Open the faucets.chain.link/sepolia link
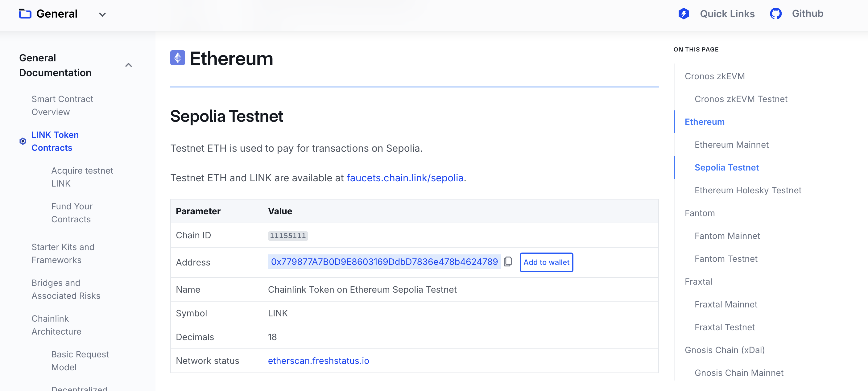Image resolution: width=868 pixels, height=391 pixels. 405,178
